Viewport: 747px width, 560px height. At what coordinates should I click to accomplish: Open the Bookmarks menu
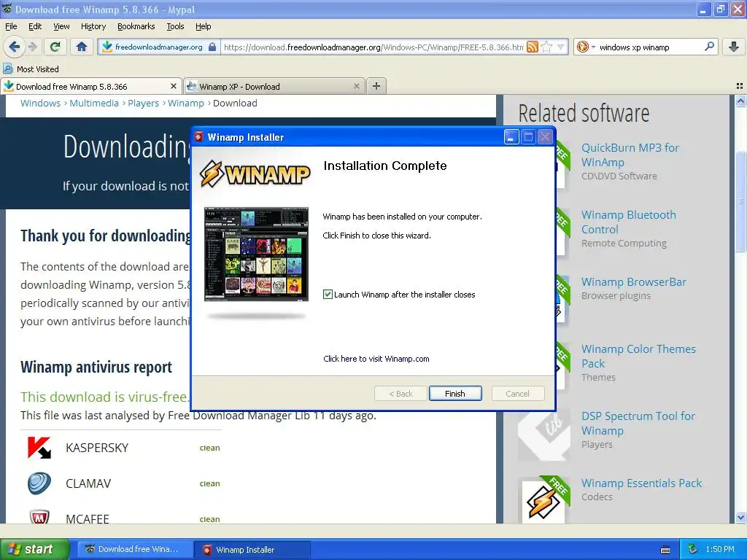pyautogui.click(x=136, y=26)
